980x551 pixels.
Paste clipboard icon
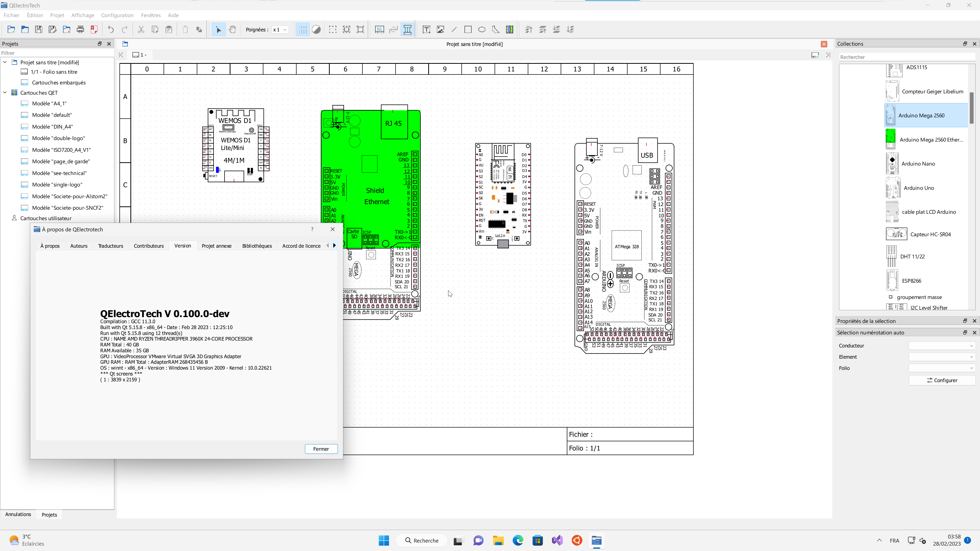(169, 29)
